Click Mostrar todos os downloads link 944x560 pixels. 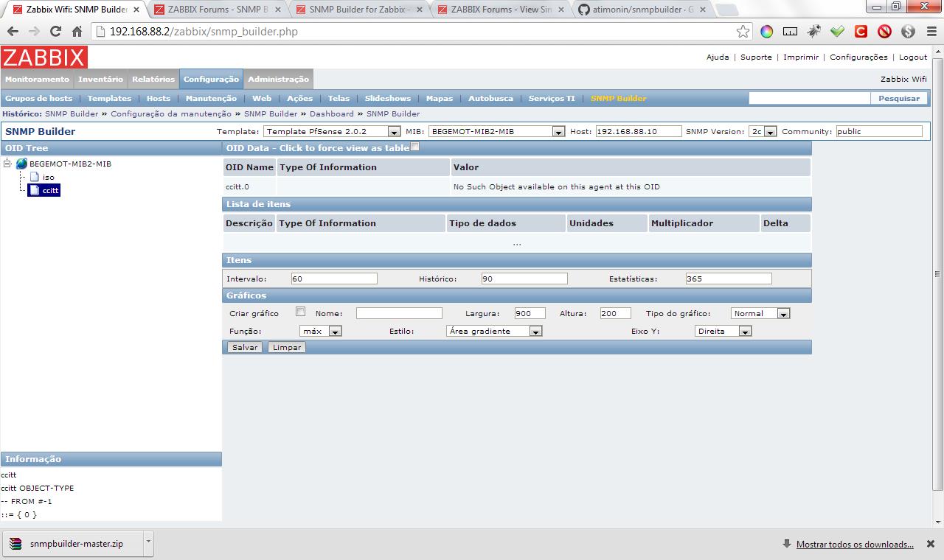pos(855,545)
